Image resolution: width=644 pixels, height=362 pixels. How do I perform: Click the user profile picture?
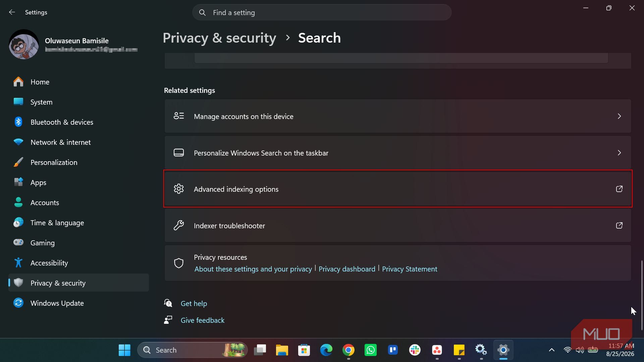tap(24, 45)
